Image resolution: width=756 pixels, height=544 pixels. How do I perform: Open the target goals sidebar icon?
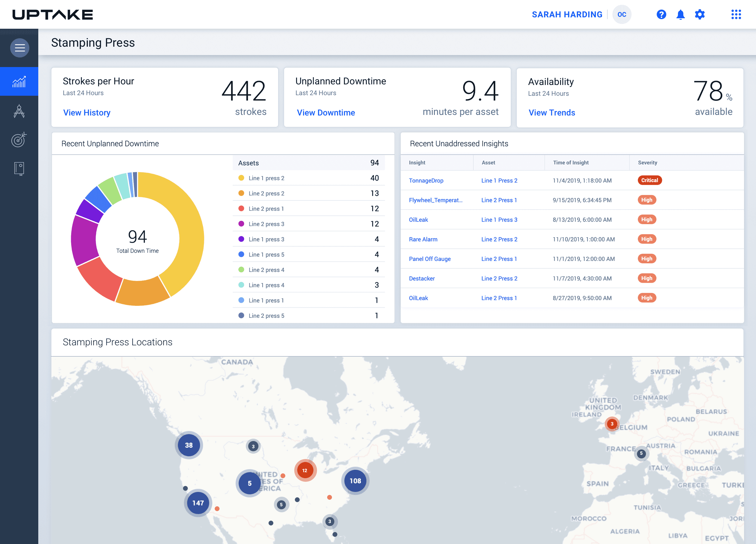tap(19, 139)
